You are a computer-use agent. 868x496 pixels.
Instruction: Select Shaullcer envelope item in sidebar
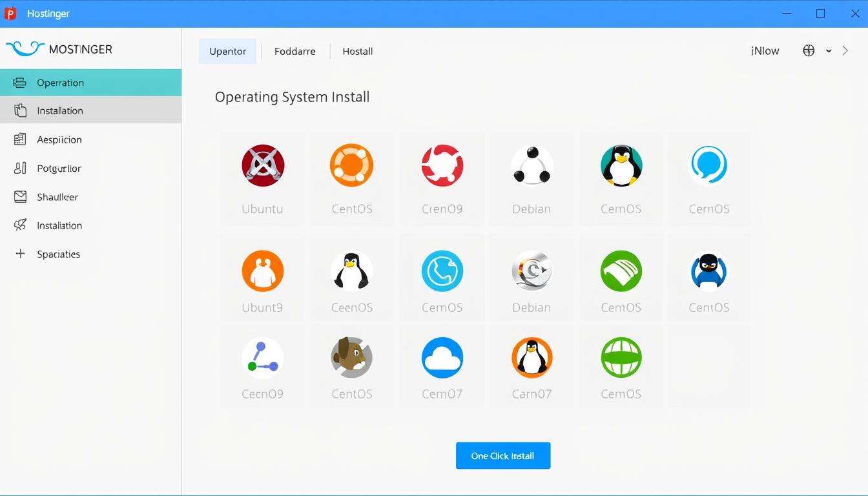click(x=57, y=197)
